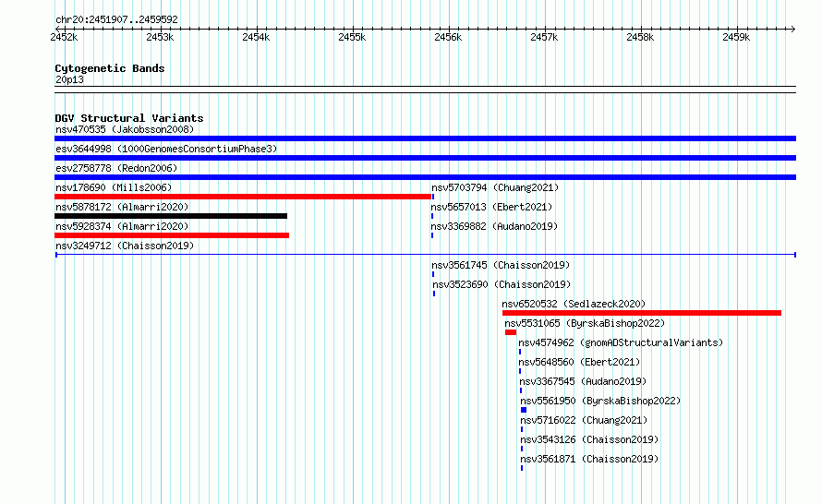Open the nsv5878172 (Almarri2020) label
The width and height of the screenshot is (822, 504).
point(122,207)
